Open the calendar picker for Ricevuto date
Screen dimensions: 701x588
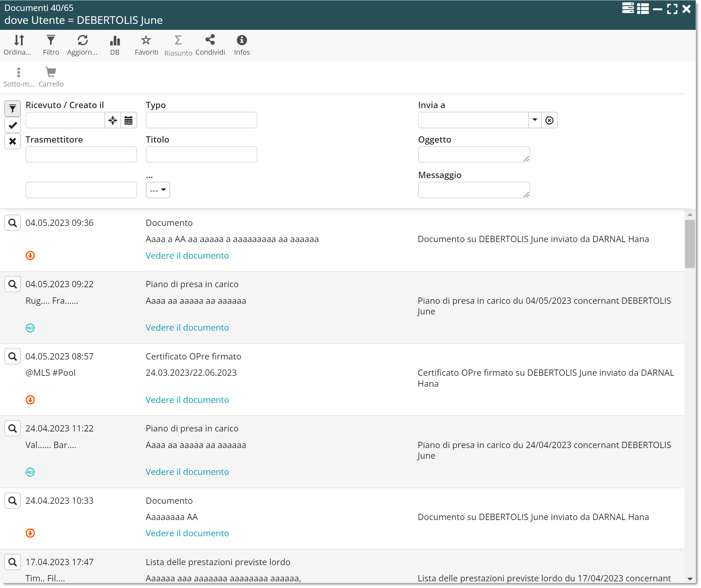(x=129, y=120)
